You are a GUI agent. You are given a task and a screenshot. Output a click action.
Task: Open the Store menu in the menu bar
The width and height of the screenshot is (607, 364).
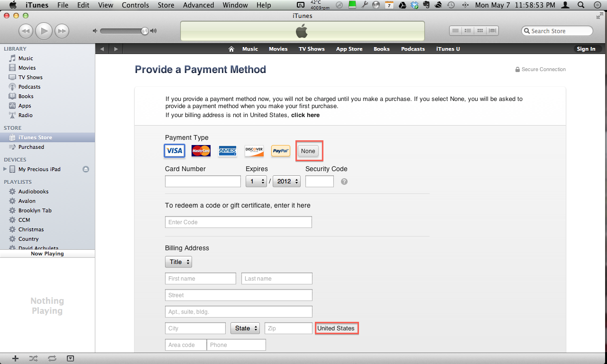(166, 5)
